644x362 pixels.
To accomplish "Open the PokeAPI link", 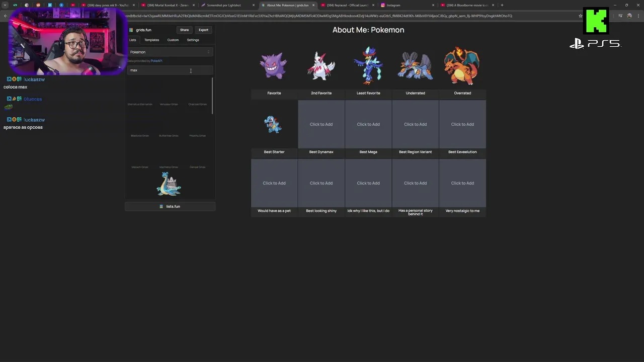I will tap(156, 61).
